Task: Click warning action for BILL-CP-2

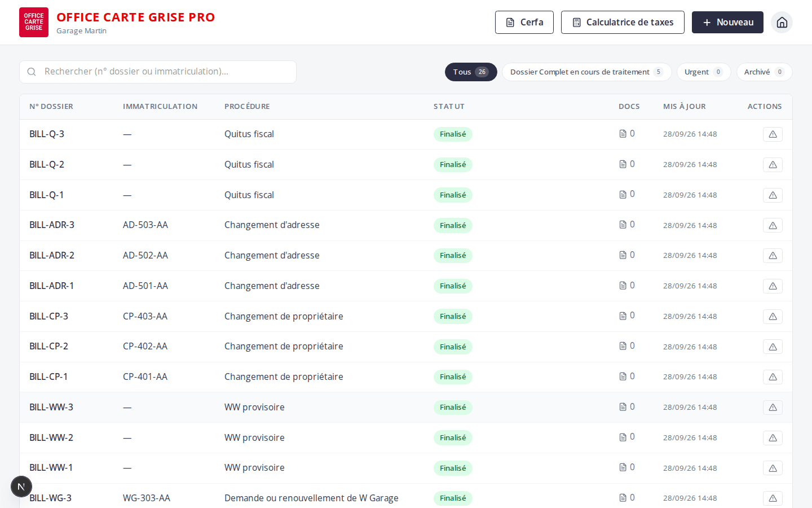Action: point(773,347)
